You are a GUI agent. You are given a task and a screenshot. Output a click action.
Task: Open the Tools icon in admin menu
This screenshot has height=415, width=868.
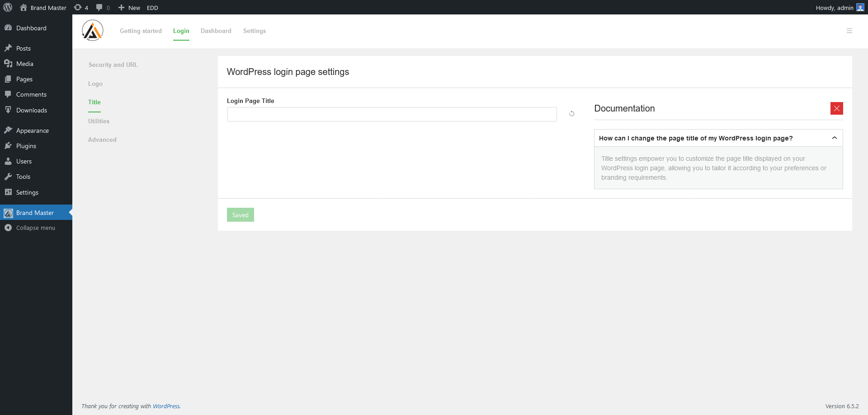coord(8,176)
